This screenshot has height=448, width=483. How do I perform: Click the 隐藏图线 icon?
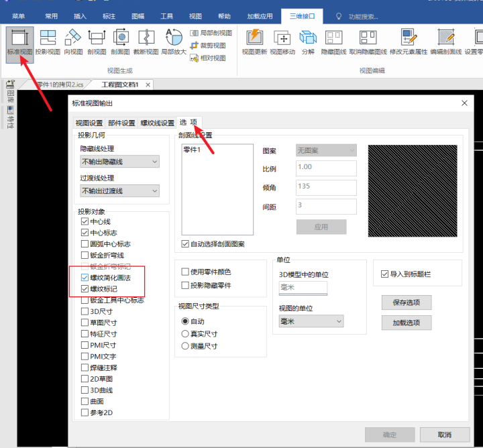333,42
